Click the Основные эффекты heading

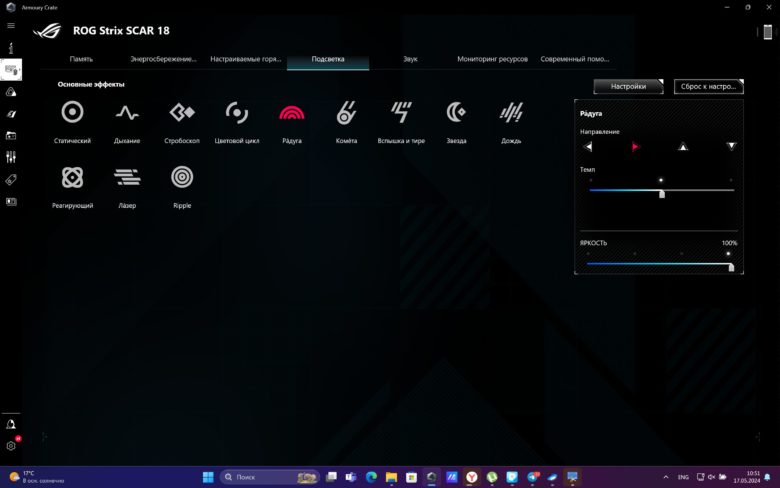point(91,85)
